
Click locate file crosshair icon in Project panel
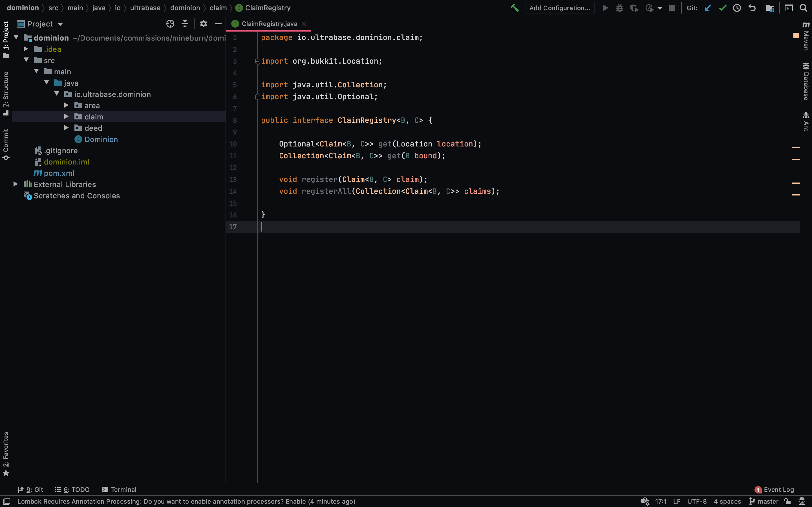click(170, 24)
